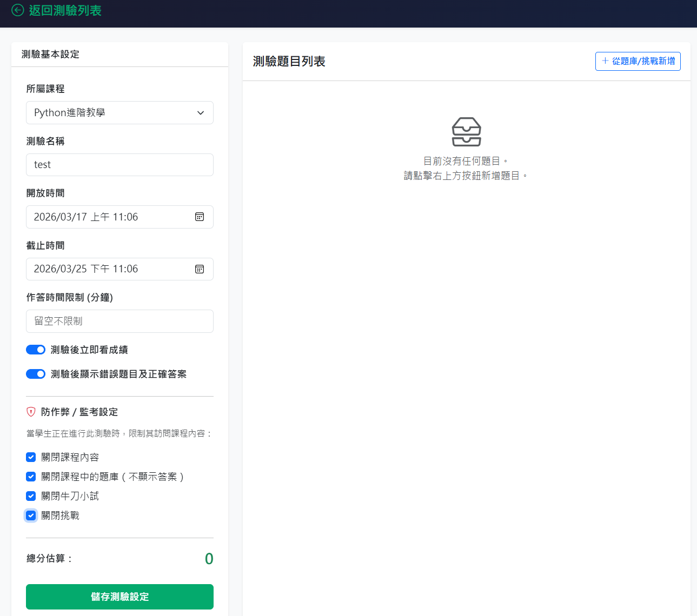Uncheck 關閉挑戰 checkbox
Viewport: 697px width, 616px height.
click(31, 515)
